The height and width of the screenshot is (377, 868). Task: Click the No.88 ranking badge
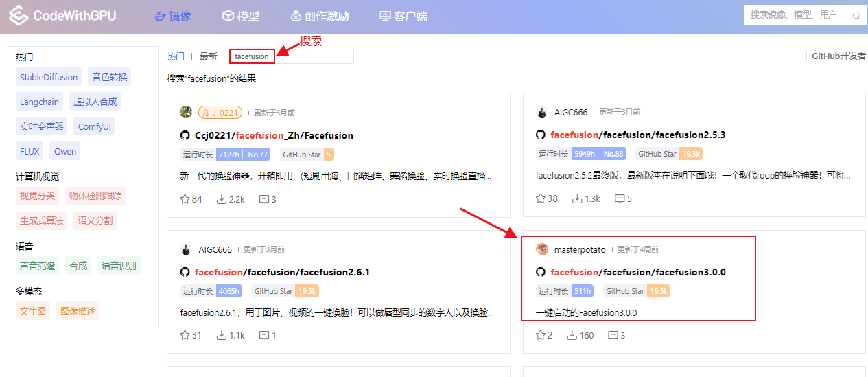click(x=612, y=154)
